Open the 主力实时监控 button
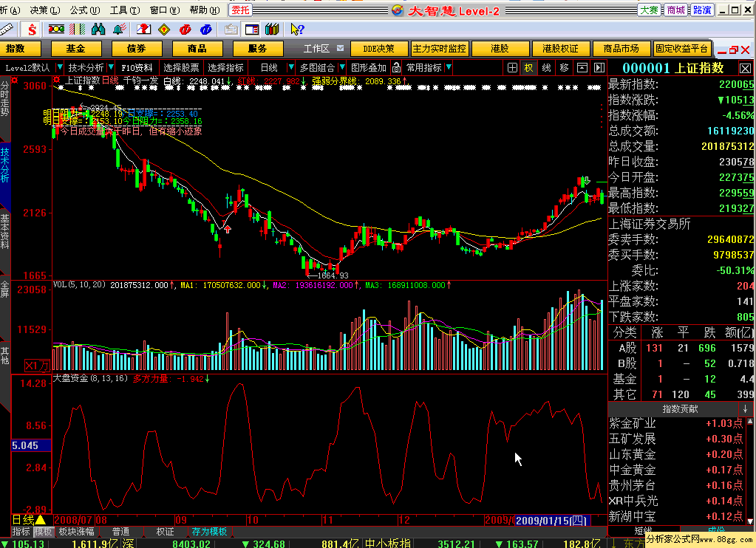Viewport: 756px width, 548px height. point(439,49)
